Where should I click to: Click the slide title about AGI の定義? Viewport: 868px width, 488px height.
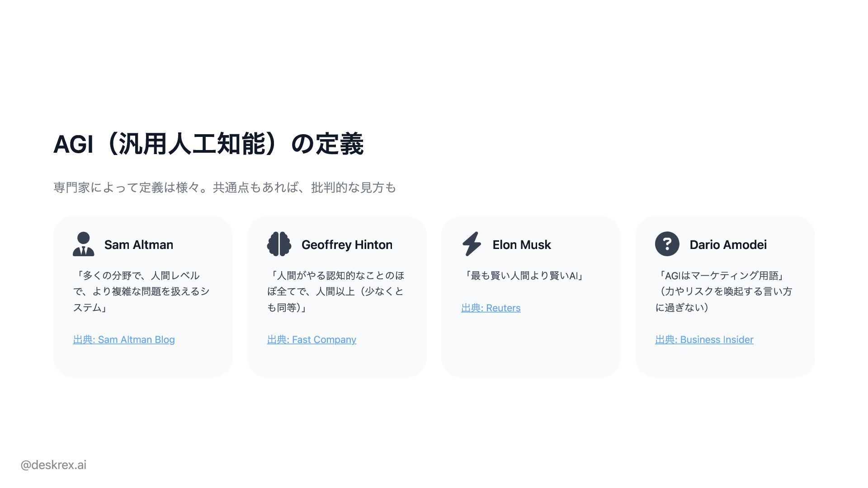[x=208, y=145]
